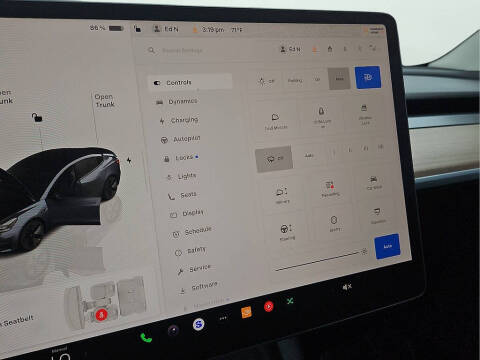Tap the orange icon in the settings header
This screenshot has width=480, height=360.
pos(314,49)
